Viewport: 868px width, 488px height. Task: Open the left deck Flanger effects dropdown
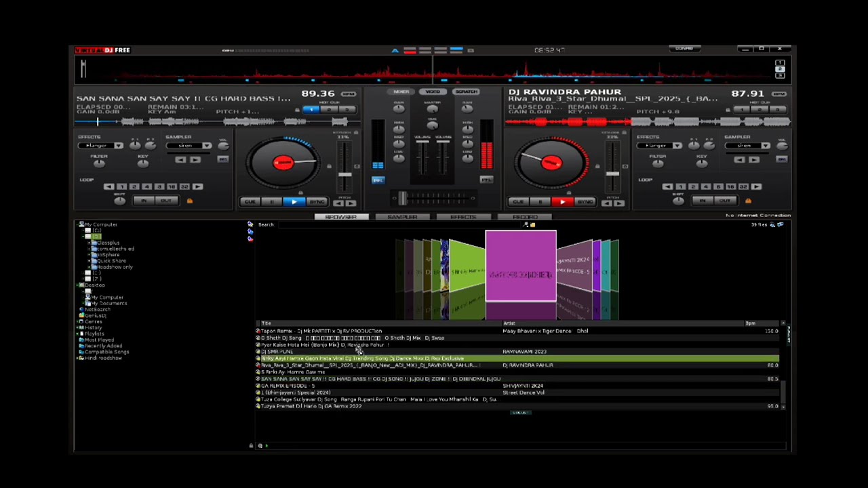(x=119, y=146)
